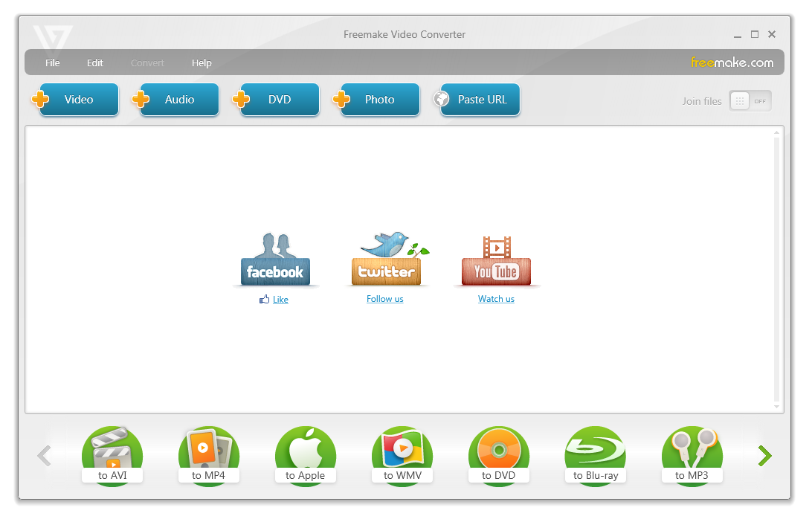Click the DVD add button
Image resolution: width=812 pixels, height=522 pixels.
tap(277, 100)
